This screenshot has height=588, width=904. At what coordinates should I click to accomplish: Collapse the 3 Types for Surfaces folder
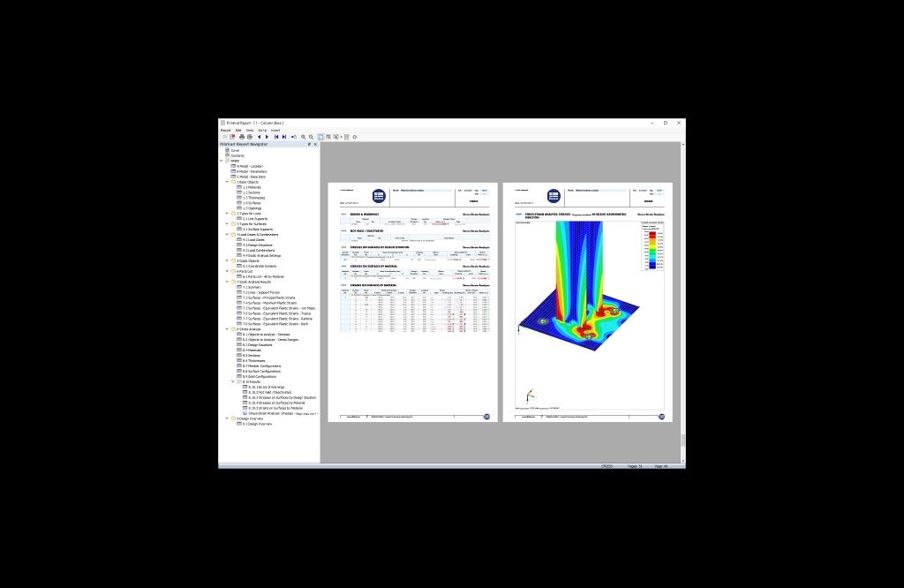coord(227,223)
